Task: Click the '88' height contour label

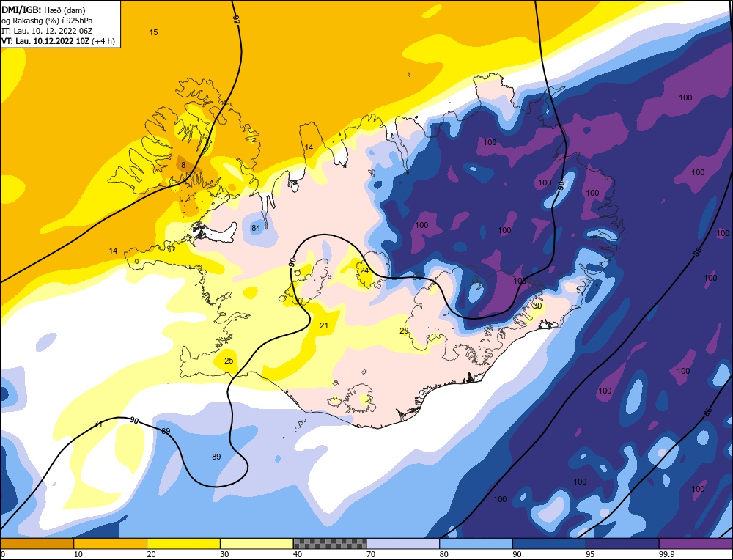Action: pyautogui.click(x=698, y=252)
